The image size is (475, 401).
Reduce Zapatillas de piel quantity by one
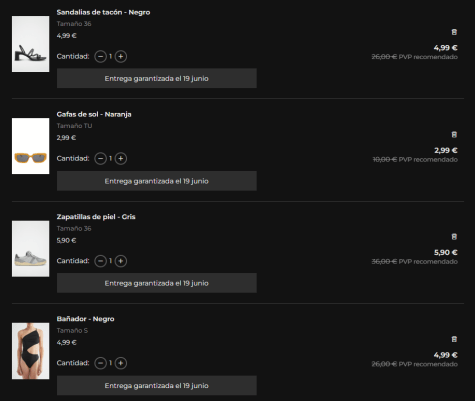click(x=100, y=261)
